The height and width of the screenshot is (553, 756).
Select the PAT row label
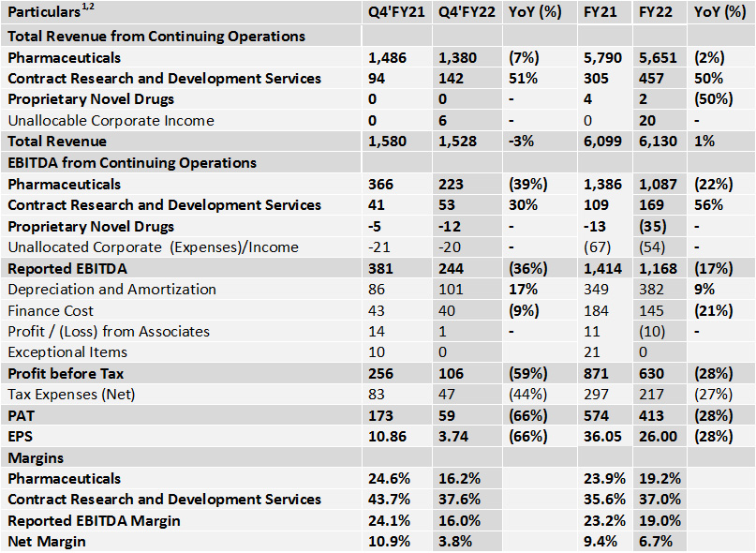pyautogui.click(x=22, y=416)
